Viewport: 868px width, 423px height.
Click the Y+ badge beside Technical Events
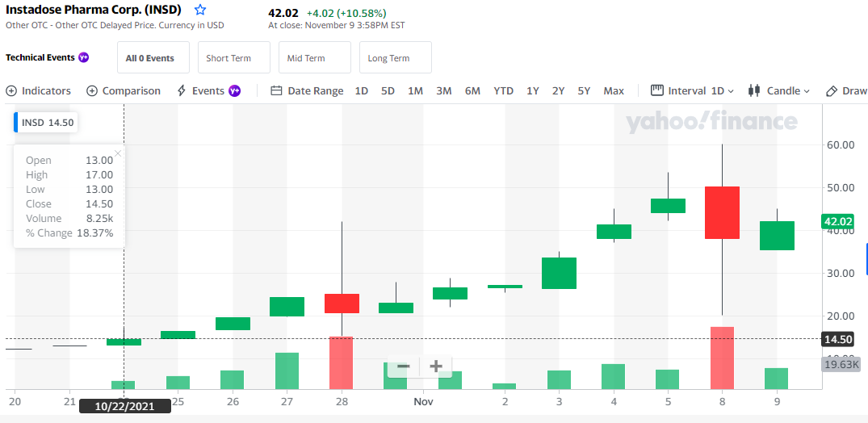tap(84, 57)
